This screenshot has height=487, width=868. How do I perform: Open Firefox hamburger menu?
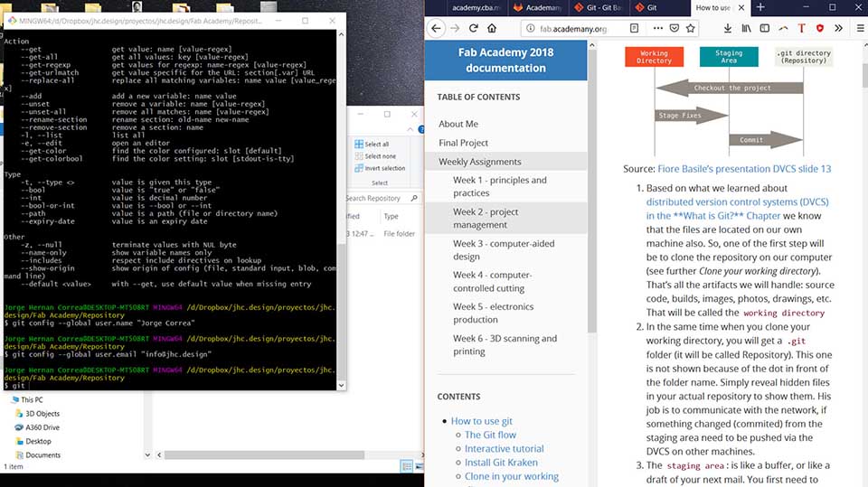[860, 28]
